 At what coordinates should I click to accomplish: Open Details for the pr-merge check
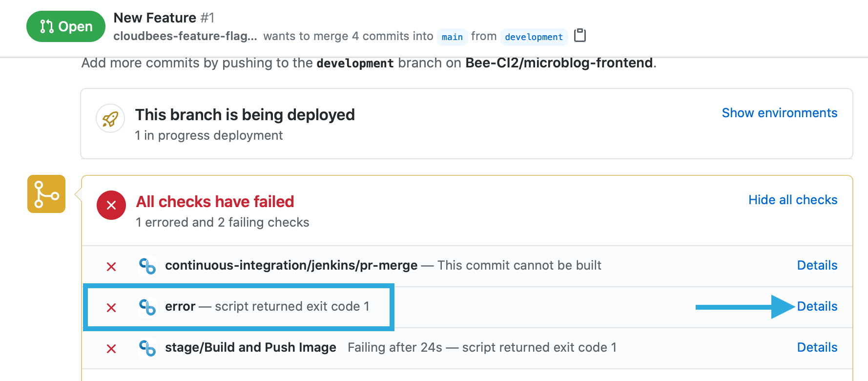[x=817, y=265]
